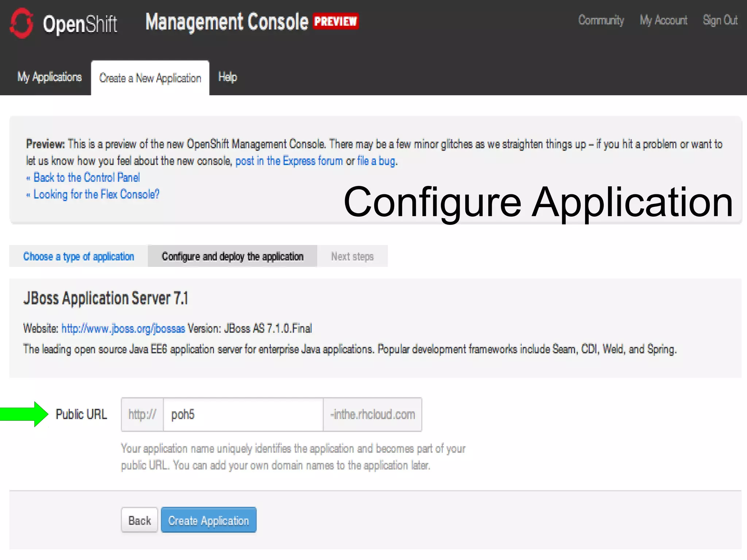Open 'Looking for the Flex Console?' link
The width and height of the screenshot is (747, 560).
(96, 194)
